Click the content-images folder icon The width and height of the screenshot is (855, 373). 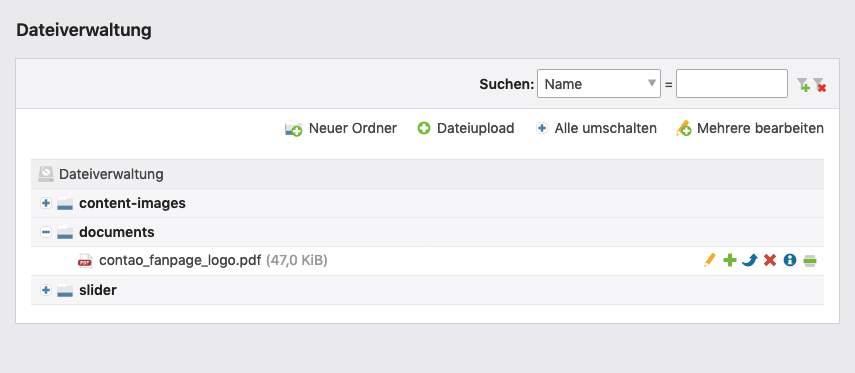(x=65, y=203)
